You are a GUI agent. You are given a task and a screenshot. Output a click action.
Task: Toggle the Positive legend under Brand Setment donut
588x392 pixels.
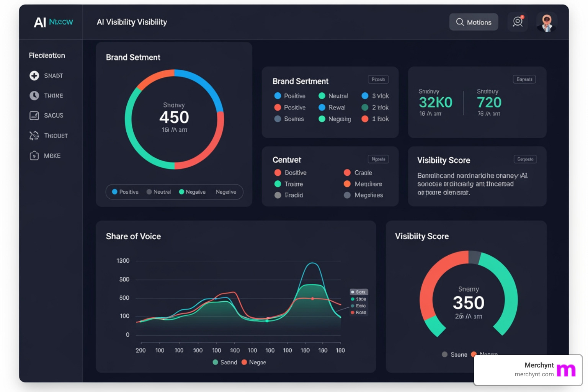[125, 192]
